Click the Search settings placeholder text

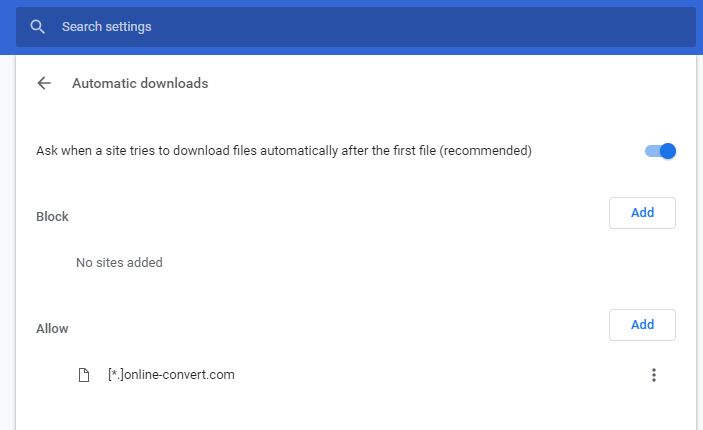(x=107, y=27)
